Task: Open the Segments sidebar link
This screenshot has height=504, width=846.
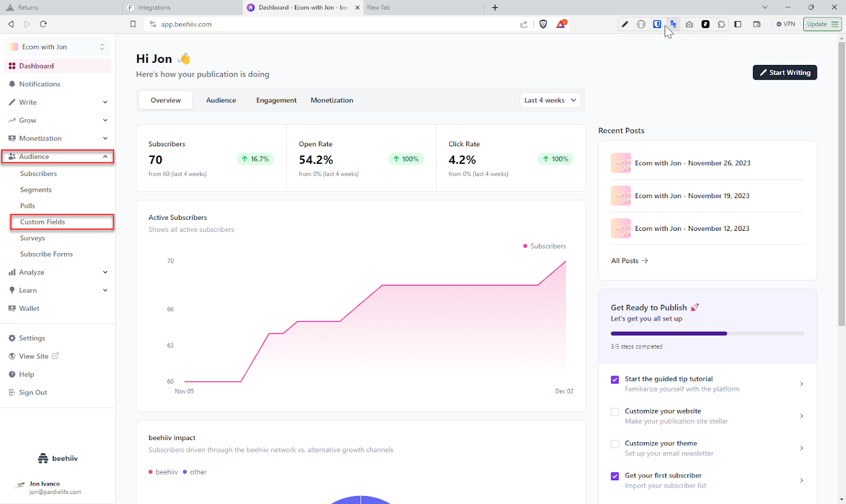Action: click(x=36, y=190)
